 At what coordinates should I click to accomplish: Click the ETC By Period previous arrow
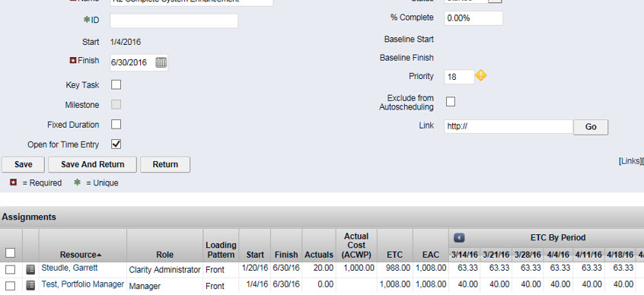459,237
